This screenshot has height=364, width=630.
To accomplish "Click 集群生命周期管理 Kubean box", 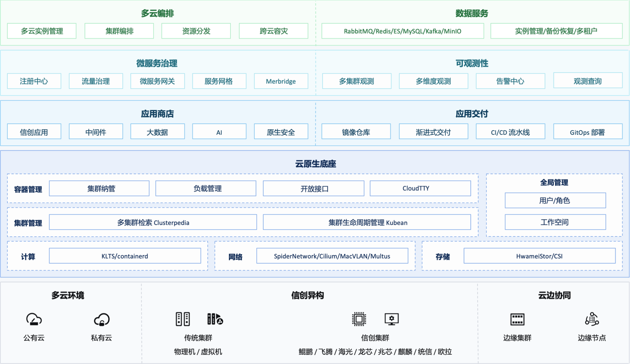I will (367, 222).
